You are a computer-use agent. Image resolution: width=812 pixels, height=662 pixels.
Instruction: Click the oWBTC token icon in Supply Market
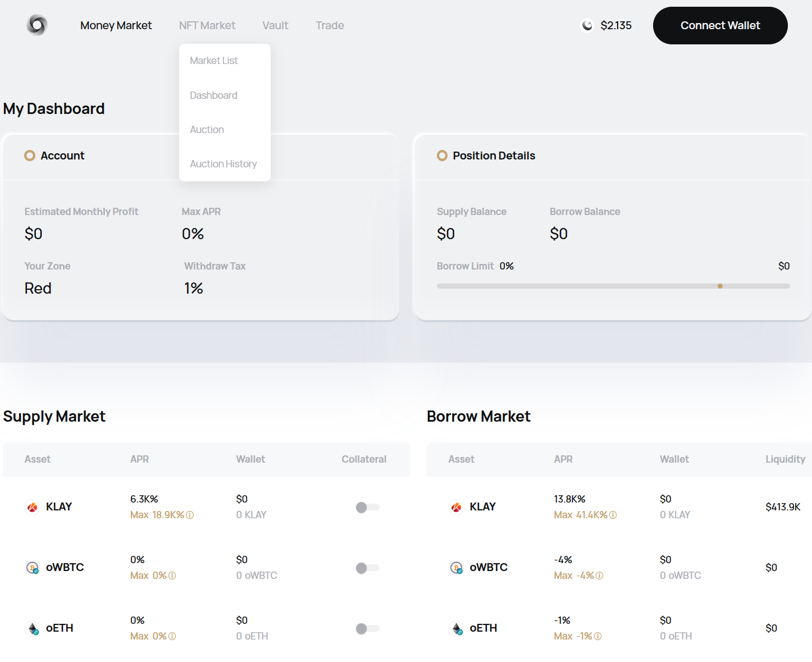[33, 568]
